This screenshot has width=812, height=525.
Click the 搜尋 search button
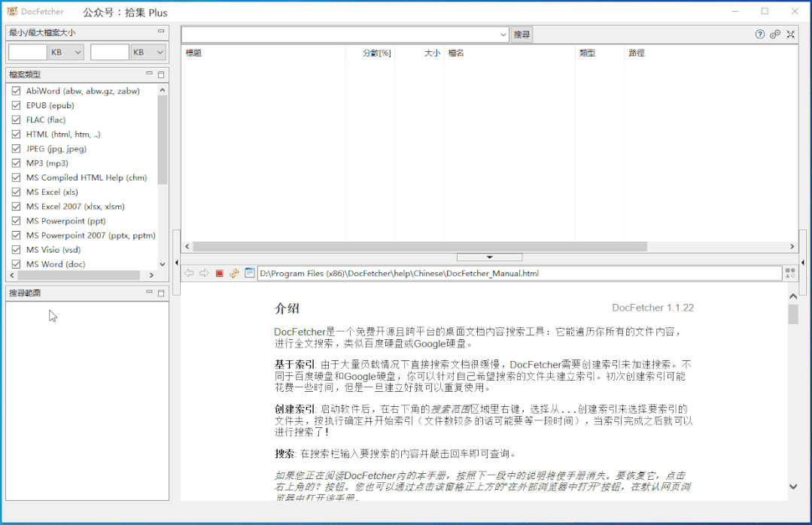(x=522, y=35)
